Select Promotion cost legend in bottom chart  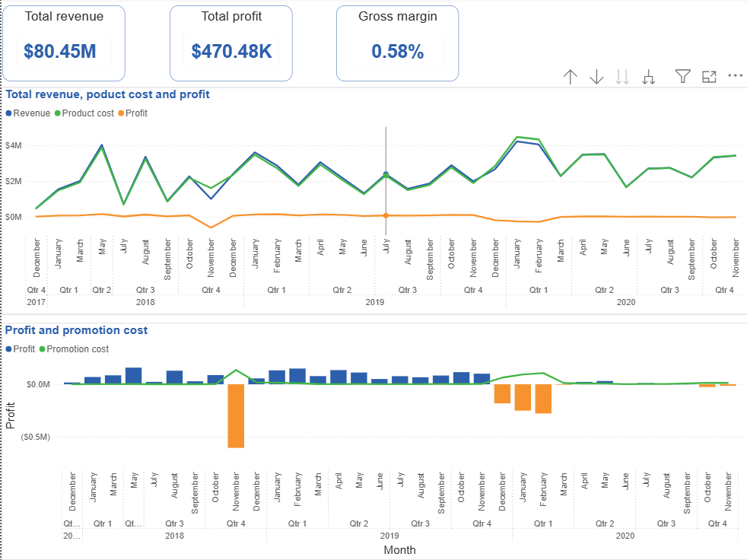(x=42, y=349)
